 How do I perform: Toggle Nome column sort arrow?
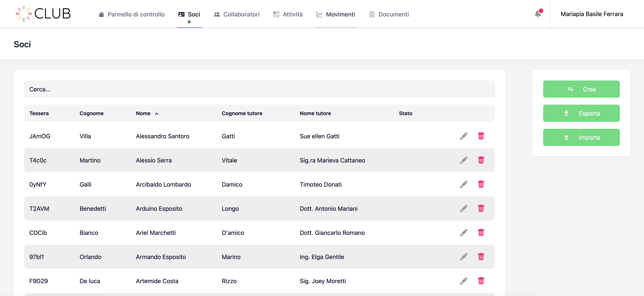point(157,114)
